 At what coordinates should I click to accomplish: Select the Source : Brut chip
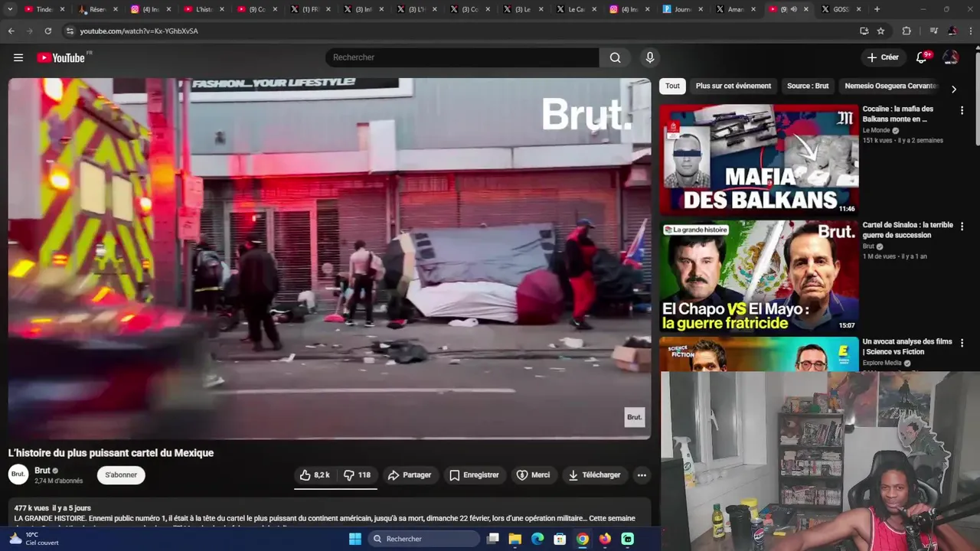808,86
